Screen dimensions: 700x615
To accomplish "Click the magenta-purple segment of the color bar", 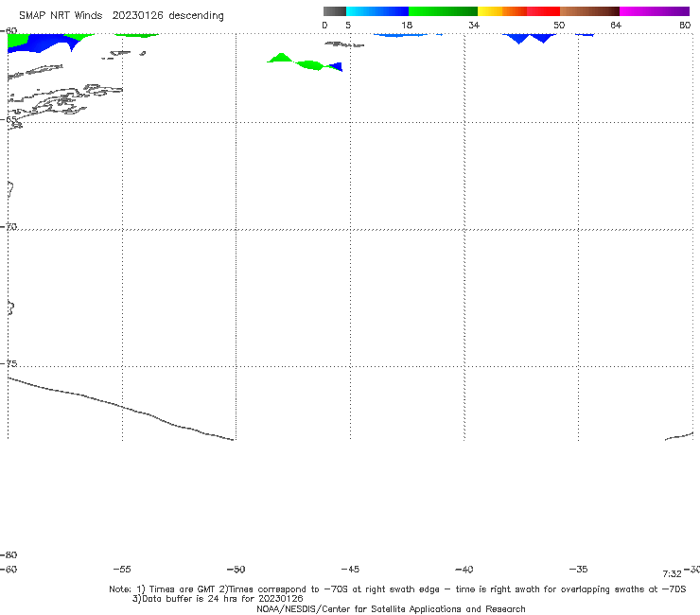I will (654, 11).
